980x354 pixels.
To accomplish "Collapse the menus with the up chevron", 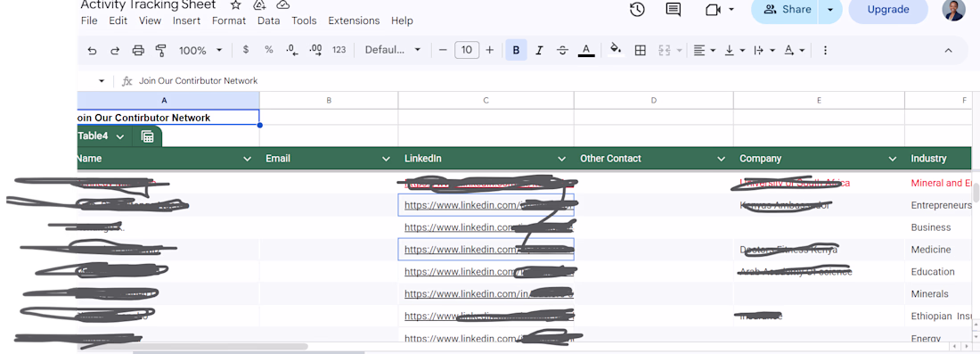I will (948, 51).
